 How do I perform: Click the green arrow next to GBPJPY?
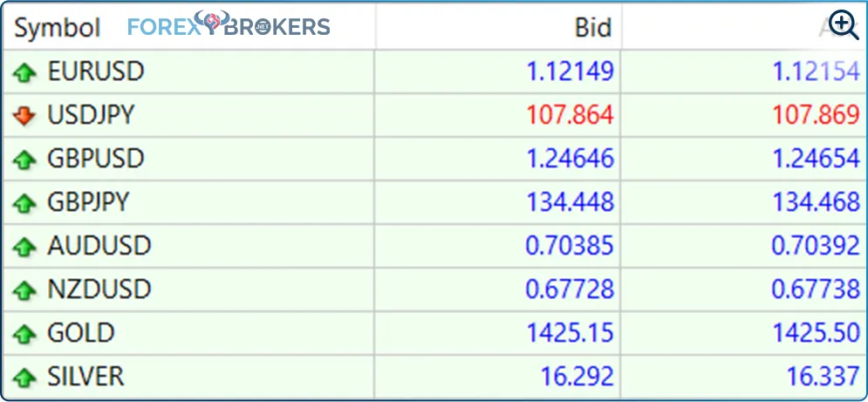pos(24,203)
